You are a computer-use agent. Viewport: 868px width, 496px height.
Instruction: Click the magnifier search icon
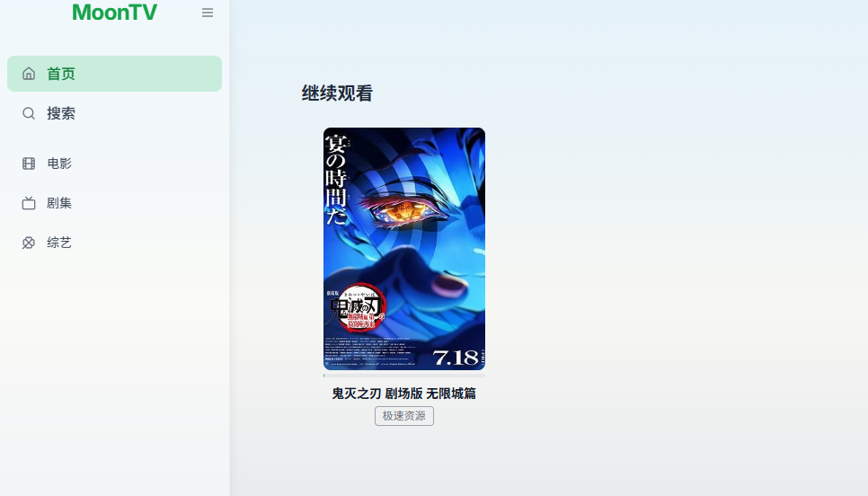29,113
